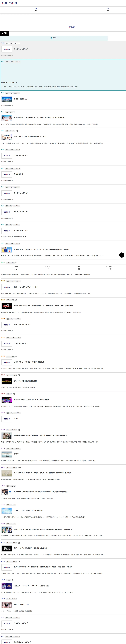Click the WBS program thumbnail
The height and width of the screenshot is (644, 126).
point(7,530)
